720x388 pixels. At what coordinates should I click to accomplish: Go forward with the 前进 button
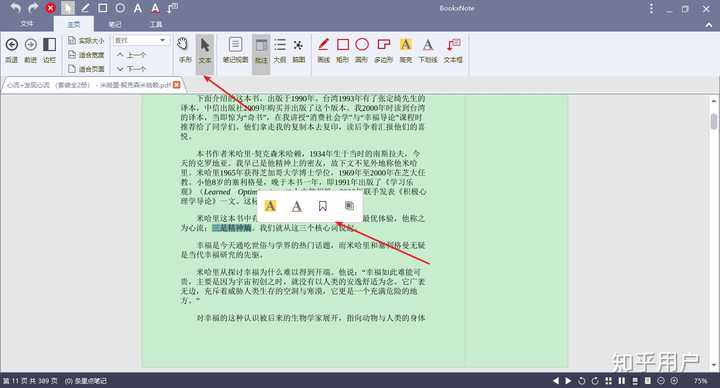(30, 51)
